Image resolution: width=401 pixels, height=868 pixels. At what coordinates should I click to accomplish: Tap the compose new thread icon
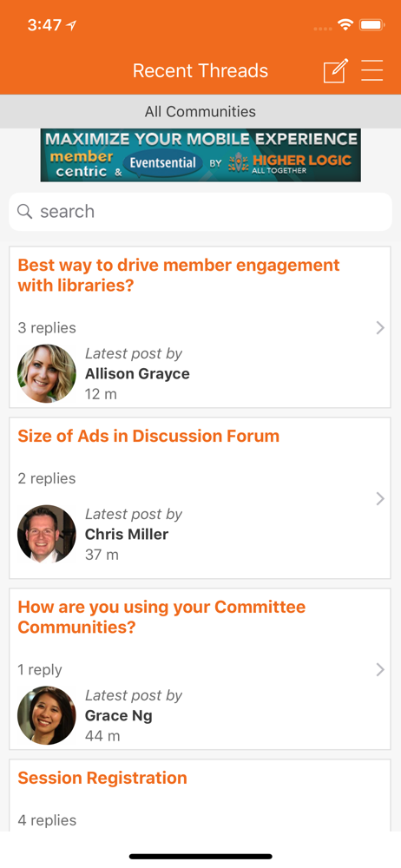pos(336,71)
